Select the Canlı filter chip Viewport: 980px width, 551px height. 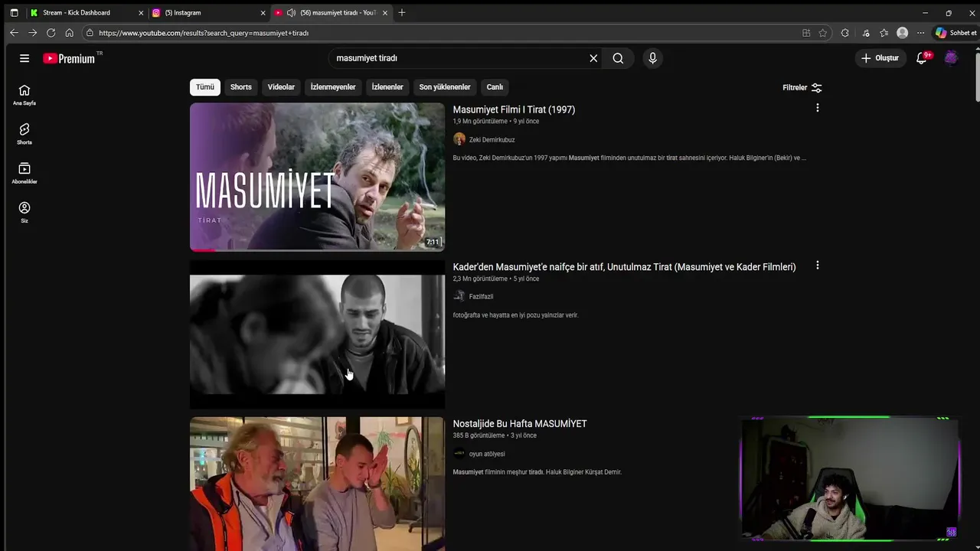[495, 87]
